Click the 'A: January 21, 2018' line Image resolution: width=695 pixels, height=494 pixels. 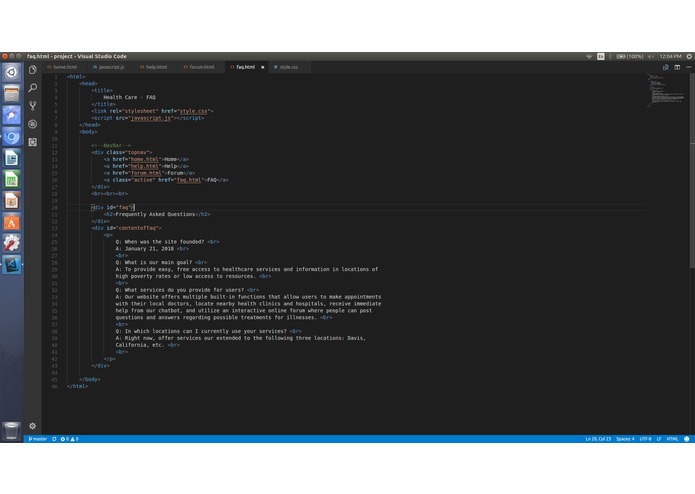144,249
